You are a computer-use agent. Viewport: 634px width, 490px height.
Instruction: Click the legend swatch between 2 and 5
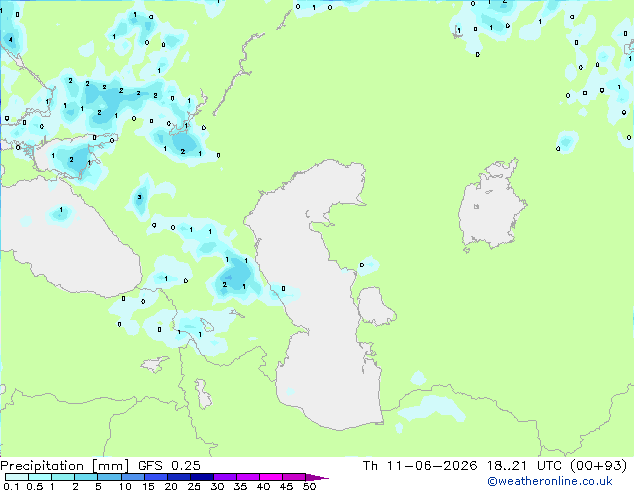coord(86,477)
